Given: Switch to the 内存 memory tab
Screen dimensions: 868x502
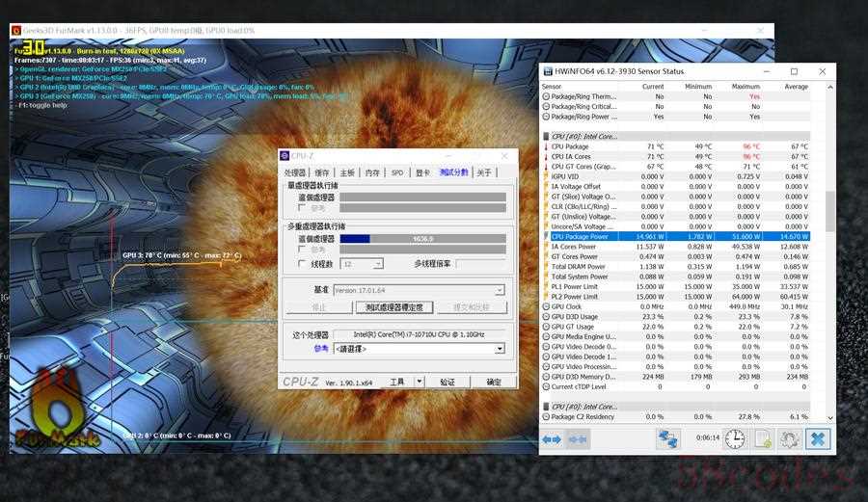Looking at the screenshot, I should (372, 172).
